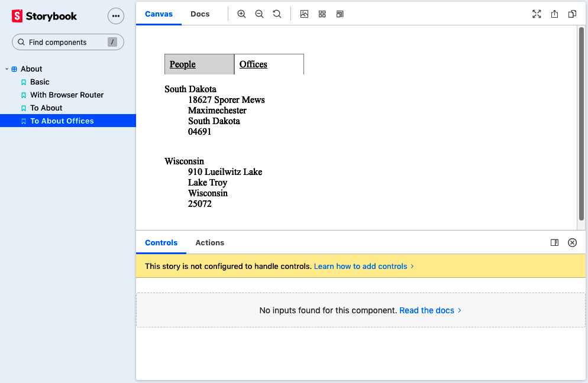
Task: Click the zoom out icon
Action: tap(259, 14)
